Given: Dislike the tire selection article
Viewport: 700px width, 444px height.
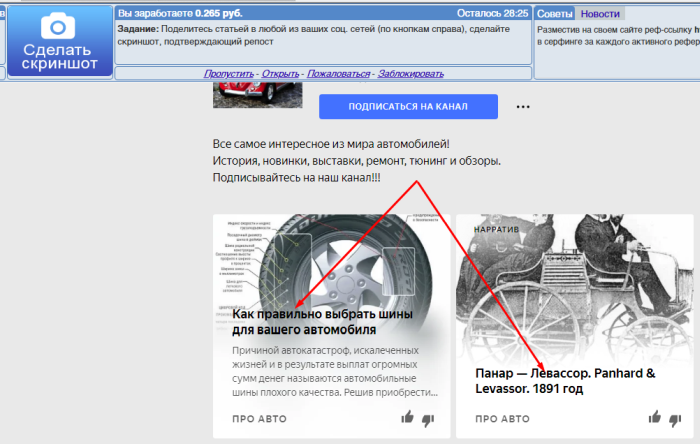Looking at the screenshot, I should pos(428,419).
